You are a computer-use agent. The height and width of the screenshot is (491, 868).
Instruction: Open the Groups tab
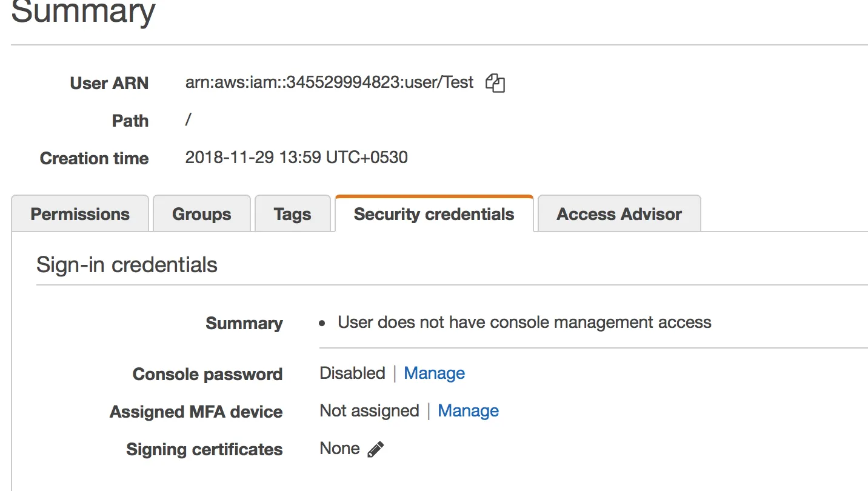tap(201, 214)
